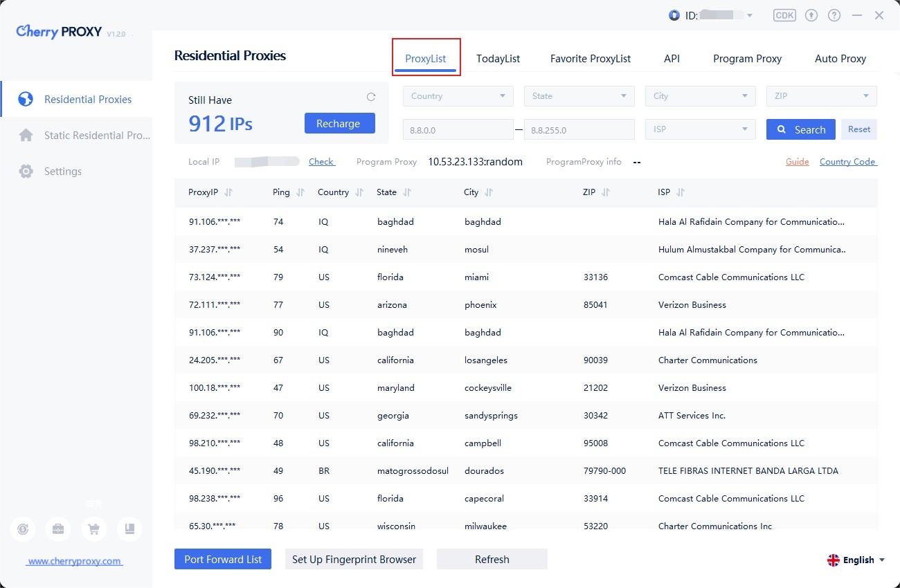Open the Favorite ProxyList tab
The width and height of the screenshot is (900, 588).
590,59
